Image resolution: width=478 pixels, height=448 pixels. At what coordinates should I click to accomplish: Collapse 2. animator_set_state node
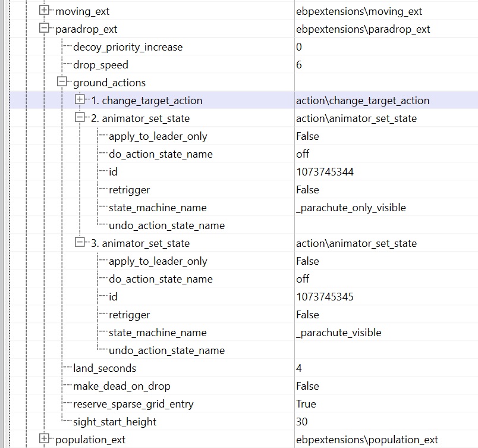[x=80, y=118]
